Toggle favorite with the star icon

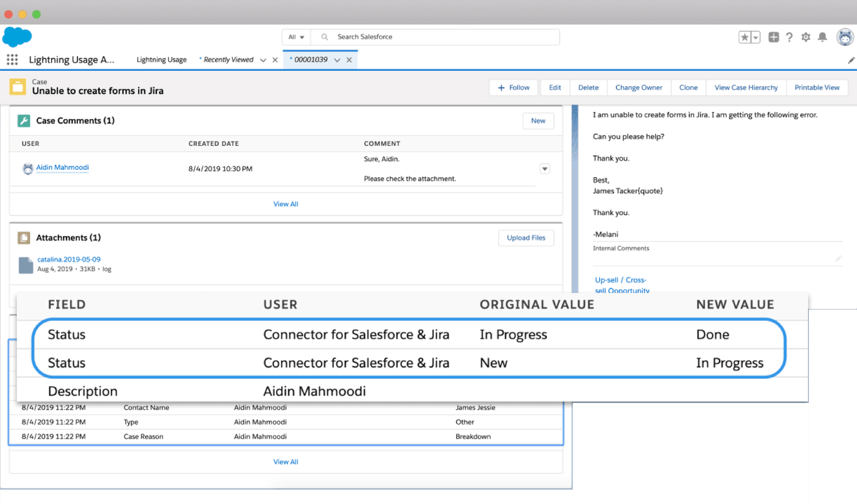[744, 37]
